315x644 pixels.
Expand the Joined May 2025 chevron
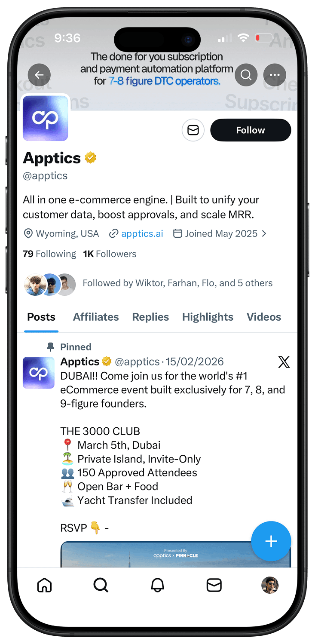tap(264, 233)
